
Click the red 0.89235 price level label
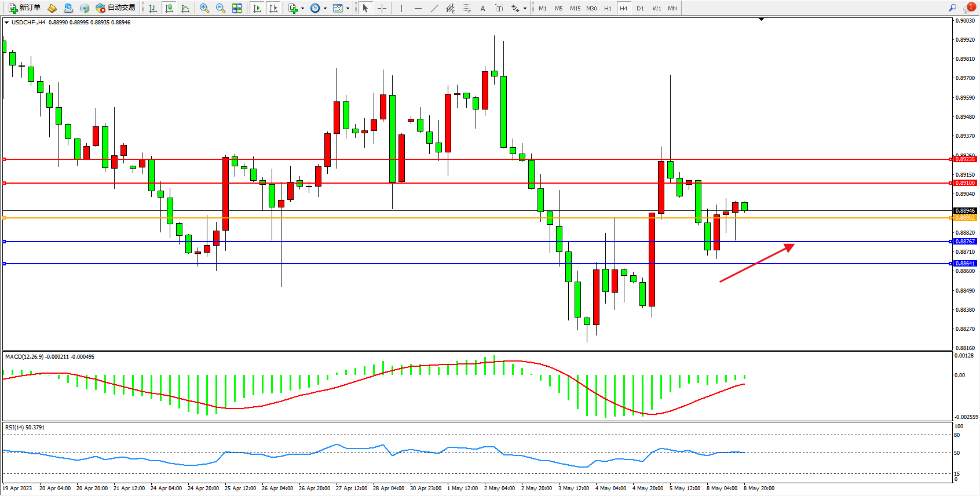[x=965, y=159]
